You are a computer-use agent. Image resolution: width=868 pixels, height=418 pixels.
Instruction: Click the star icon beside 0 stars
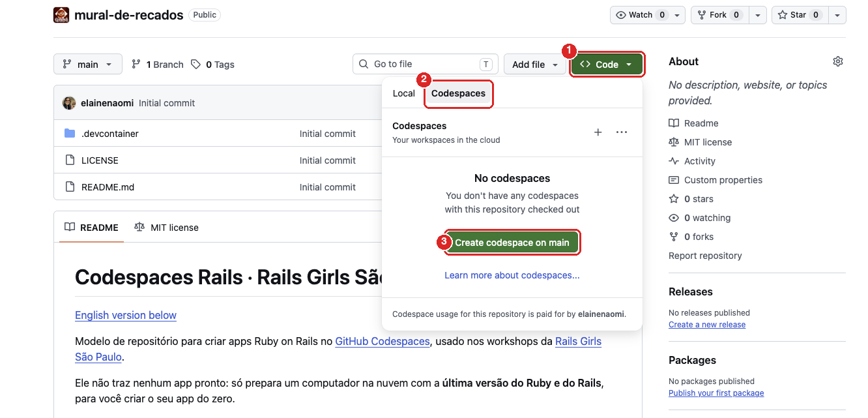click(x=674, y=199)
